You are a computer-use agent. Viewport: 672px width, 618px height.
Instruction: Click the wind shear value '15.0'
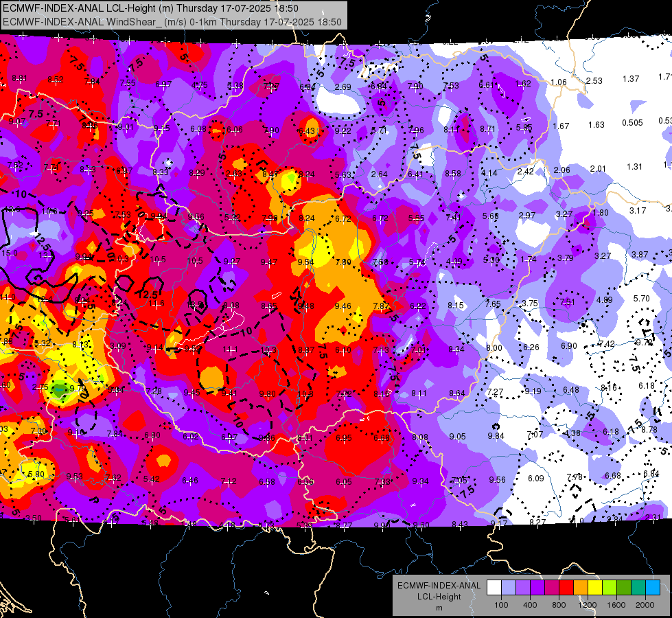10,253
